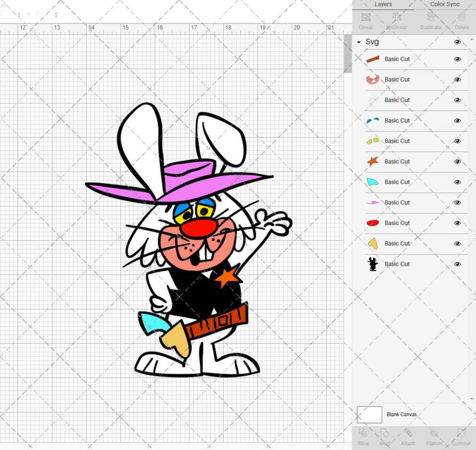This screenshot has height=450, width=476.
Task: Select the red nose Basic Cut layer
Action: click(x=397, y=223)
